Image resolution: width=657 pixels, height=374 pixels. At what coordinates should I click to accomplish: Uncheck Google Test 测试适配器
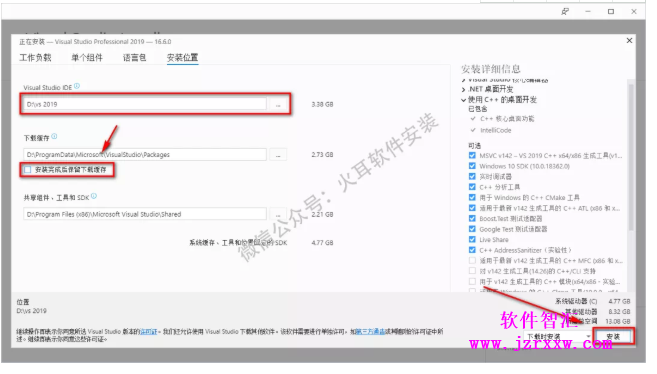tap(472, 229)
